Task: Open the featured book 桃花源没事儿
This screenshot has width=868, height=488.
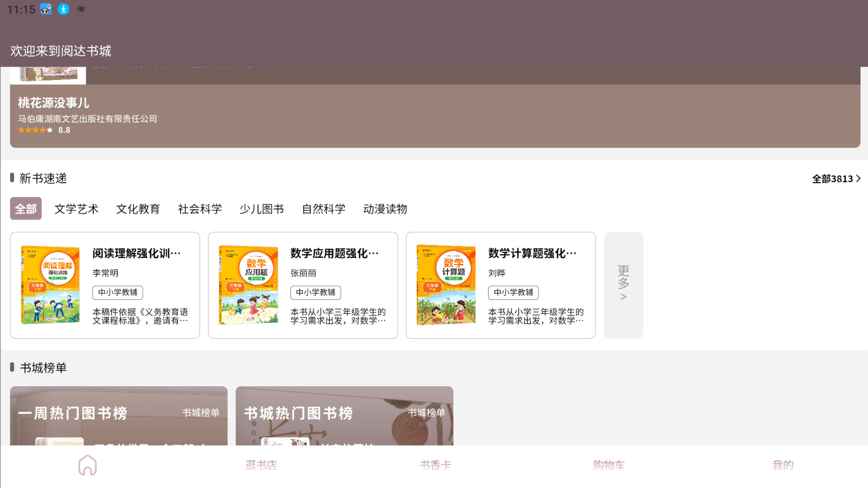Action: [x=435, y=107]
